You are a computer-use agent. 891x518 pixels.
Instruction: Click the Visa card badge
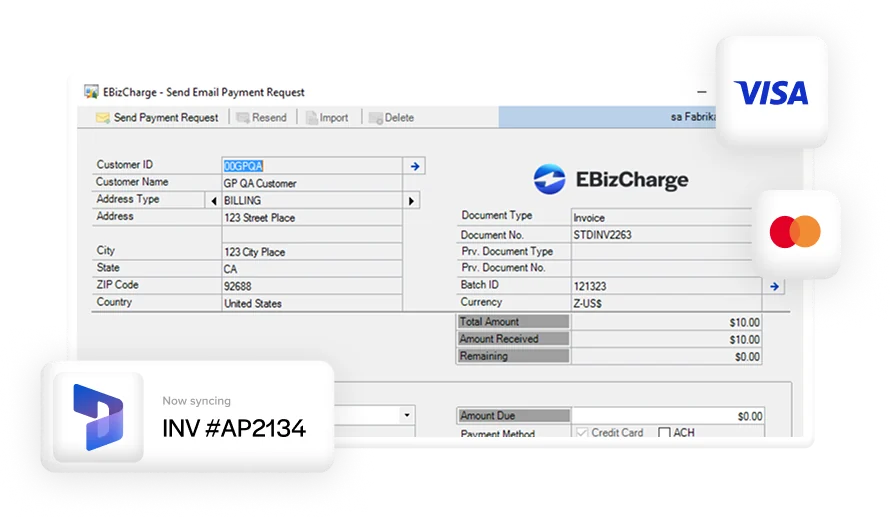tap(771, 93)
